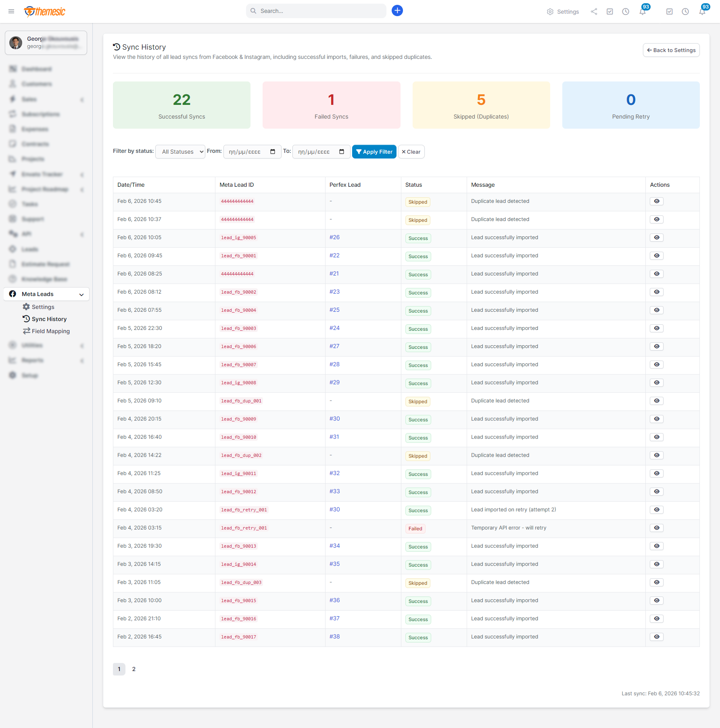Click the Facebook icon beside Meta Leads
The width and height of the screenshot is (720, 728).
[x=13, y=294]
